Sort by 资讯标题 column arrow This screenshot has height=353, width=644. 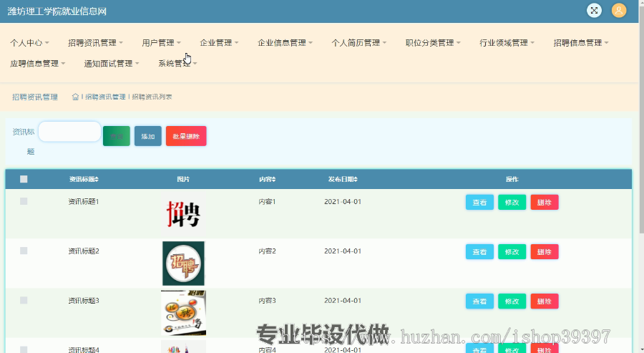[x=97, y=179]
